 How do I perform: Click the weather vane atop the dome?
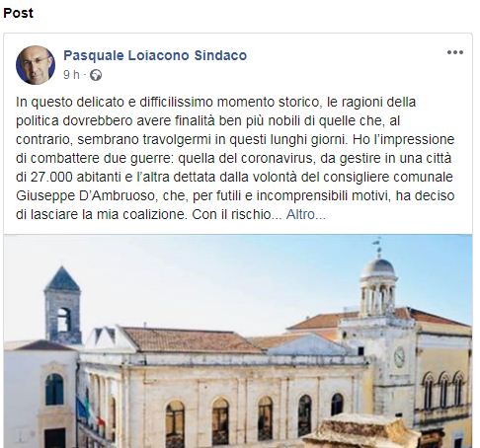coord(378,247)
